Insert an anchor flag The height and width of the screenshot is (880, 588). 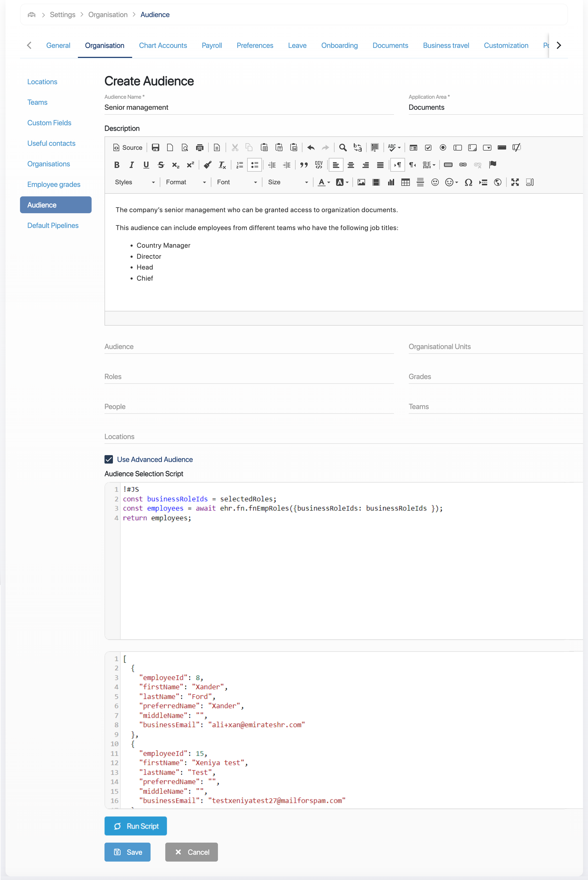493,165
